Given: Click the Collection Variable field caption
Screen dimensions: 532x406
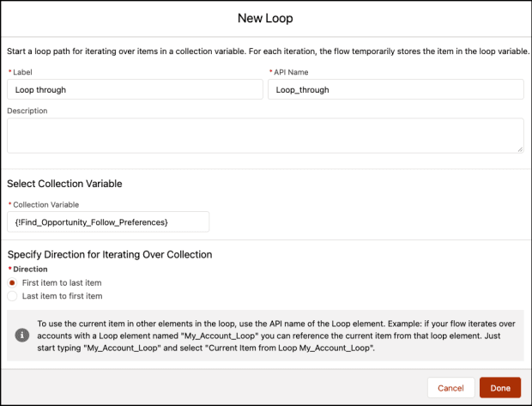Looking at the screenshot, I should 45,204.
